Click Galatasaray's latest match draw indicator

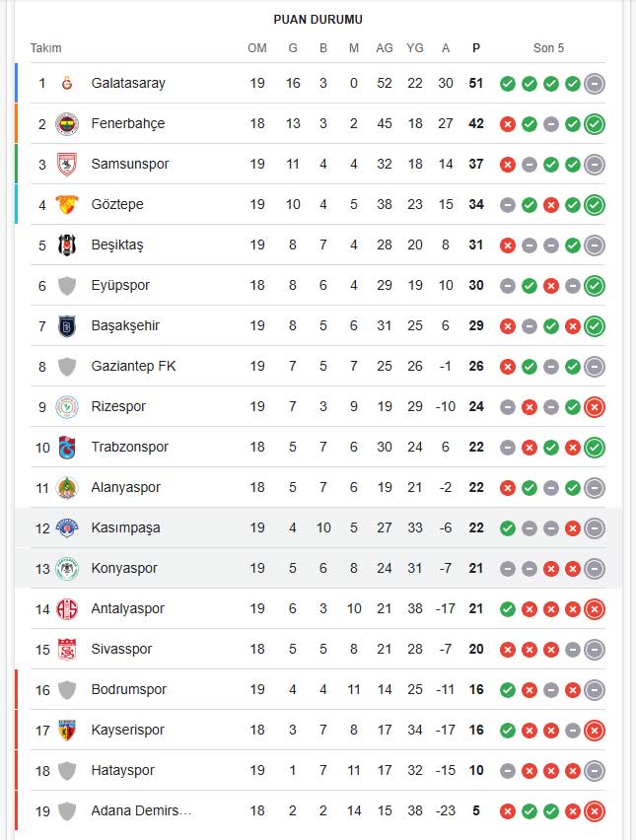pyautogui.click(x=595, y=84)
